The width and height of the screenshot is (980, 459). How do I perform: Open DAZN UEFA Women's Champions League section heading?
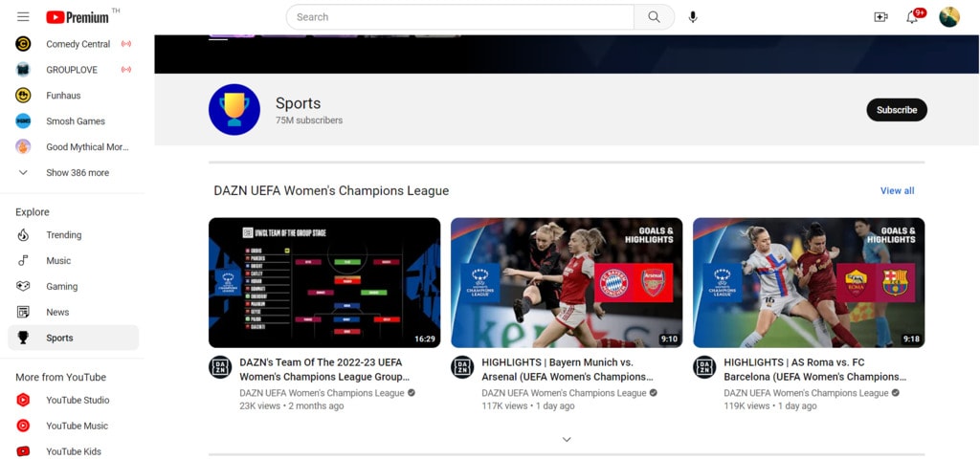(331, 190)
